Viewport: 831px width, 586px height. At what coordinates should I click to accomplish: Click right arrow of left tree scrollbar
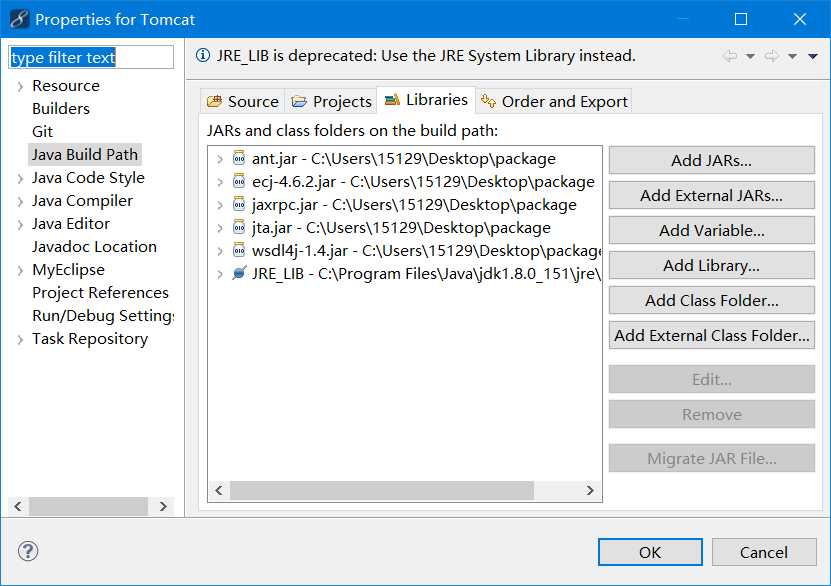tap(163, 507)
